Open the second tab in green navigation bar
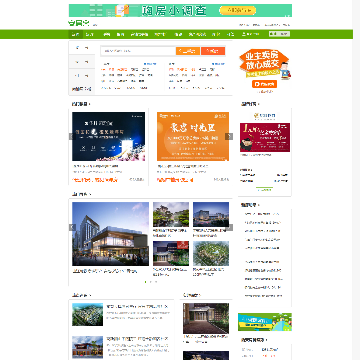Viewport: 360px width, 360px height. click(x=89, y=34)
